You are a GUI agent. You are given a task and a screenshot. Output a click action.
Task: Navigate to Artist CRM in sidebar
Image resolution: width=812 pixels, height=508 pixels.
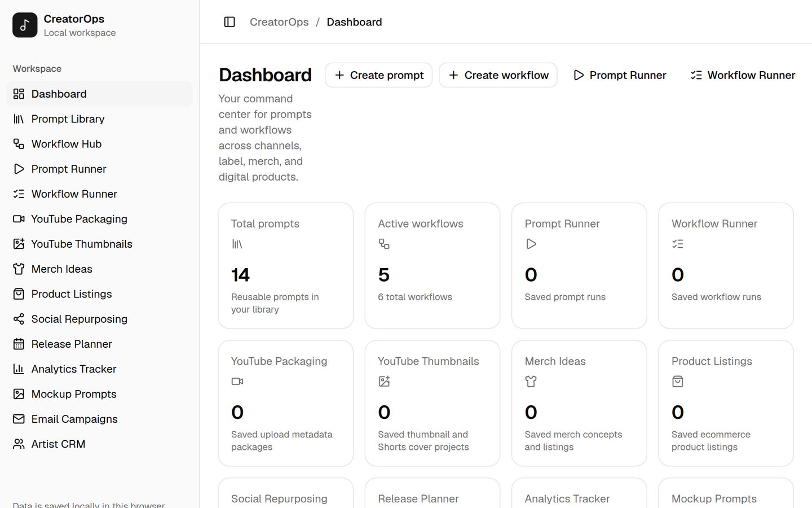point(99,444)
